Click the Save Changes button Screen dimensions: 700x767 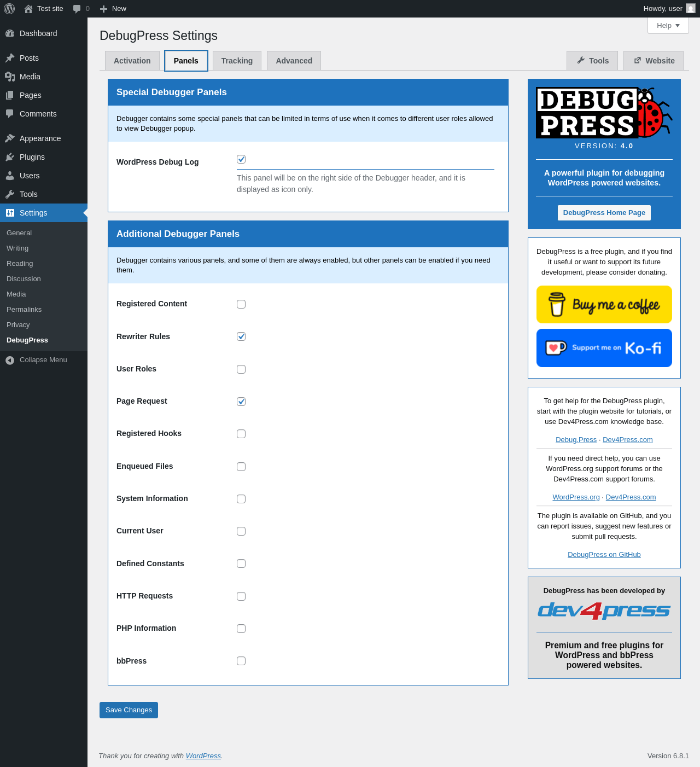click(x=129, y=710)
